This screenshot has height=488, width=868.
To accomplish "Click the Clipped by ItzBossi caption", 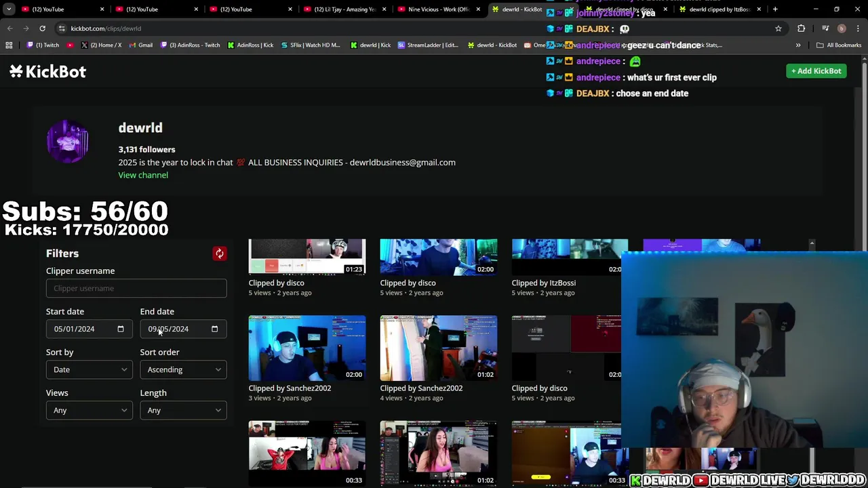I will (x=543, y=283).
